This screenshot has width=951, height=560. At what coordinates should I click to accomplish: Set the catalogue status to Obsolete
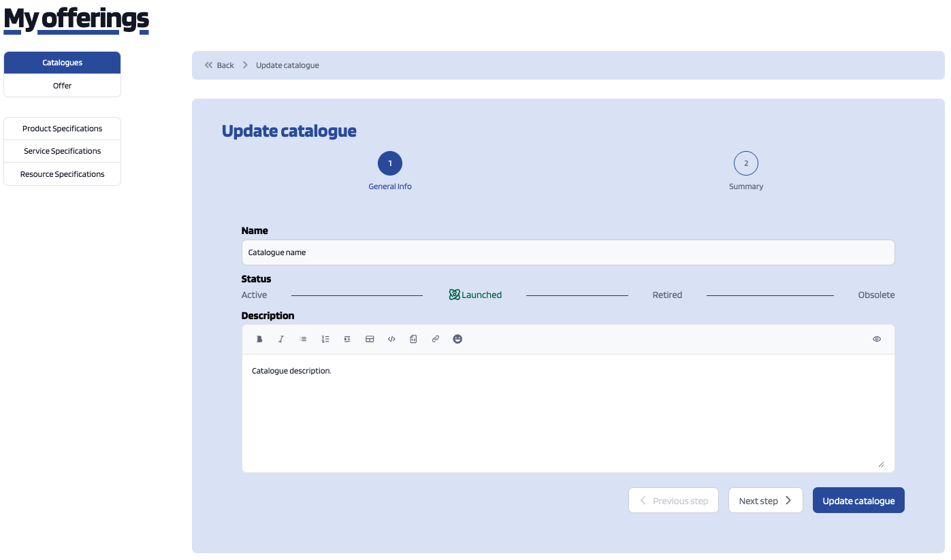[x=876, y=295]
